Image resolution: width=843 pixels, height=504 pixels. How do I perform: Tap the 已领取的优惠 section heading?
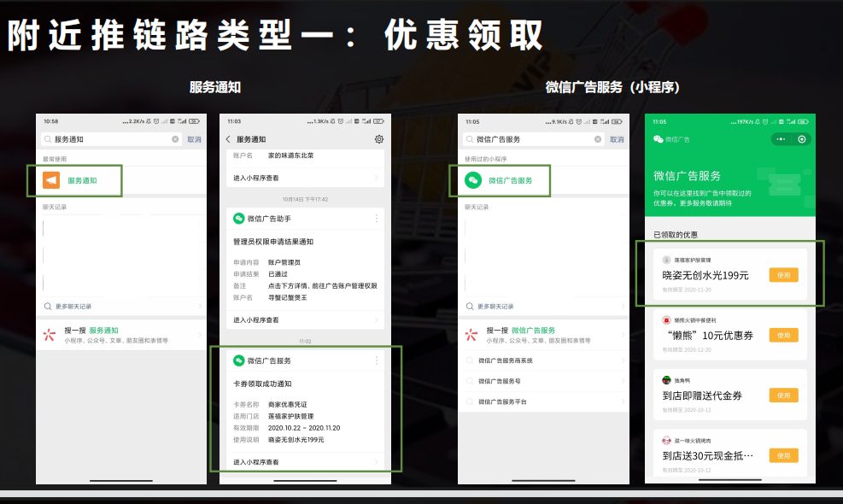pos(676,235)
